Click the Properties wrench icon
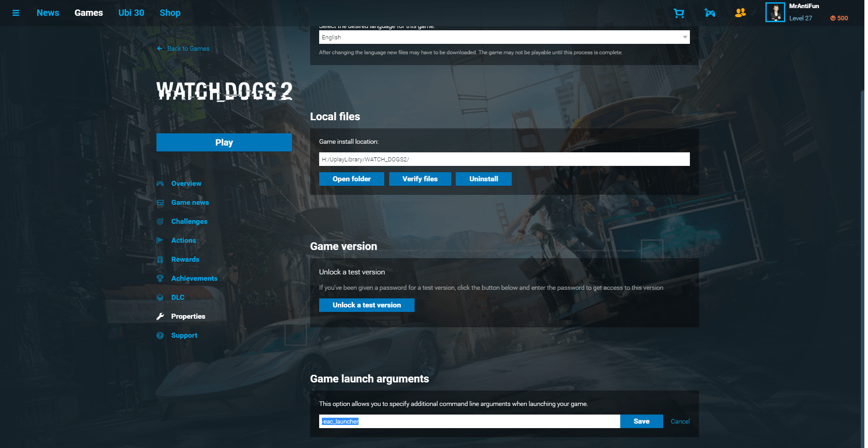Viewport: 868px width, 448px height. (161, 316)
